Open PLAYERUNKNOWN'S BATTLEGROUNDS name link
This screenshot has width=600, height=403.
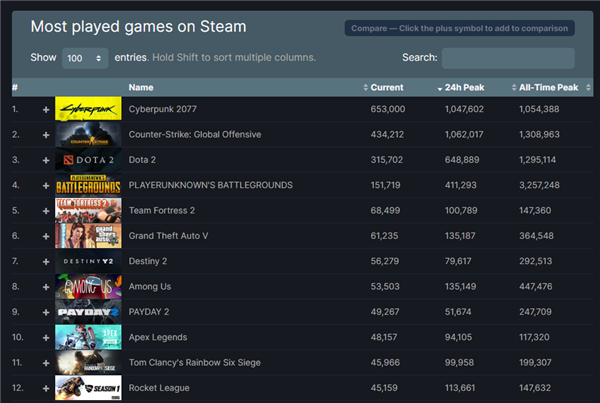210,185
